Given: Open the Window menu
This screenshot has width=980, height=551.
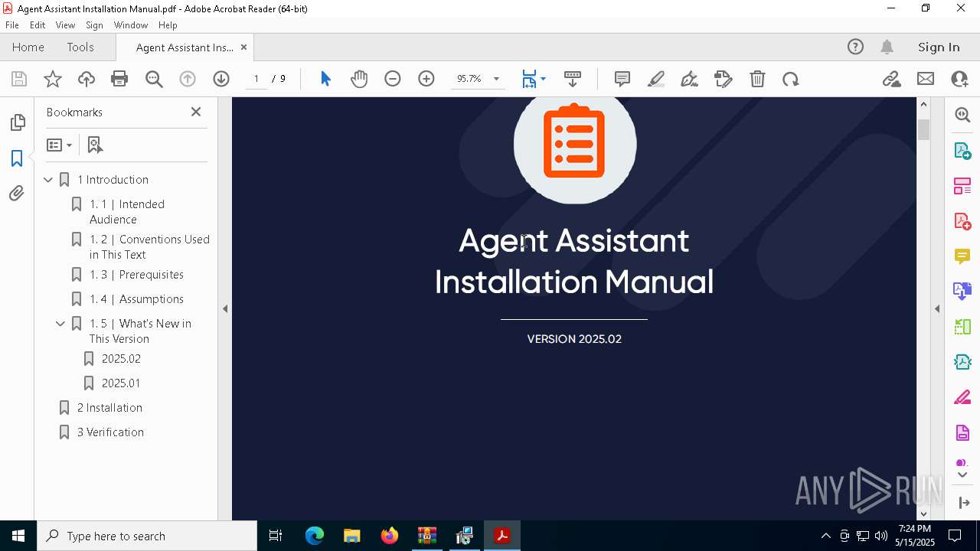Looking at the screenshot, I should pyautogui.click(x=131, y=24).
